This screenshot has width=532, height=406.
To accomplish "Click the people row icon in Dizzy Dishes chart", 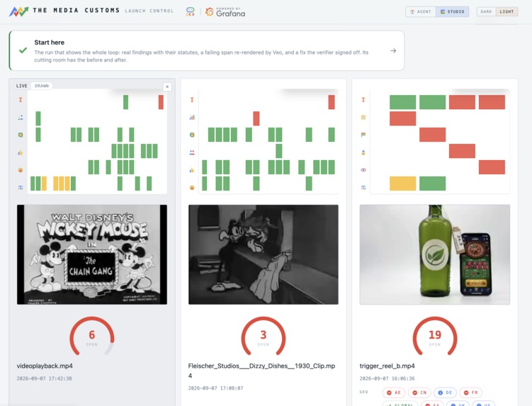I will 192,152.
